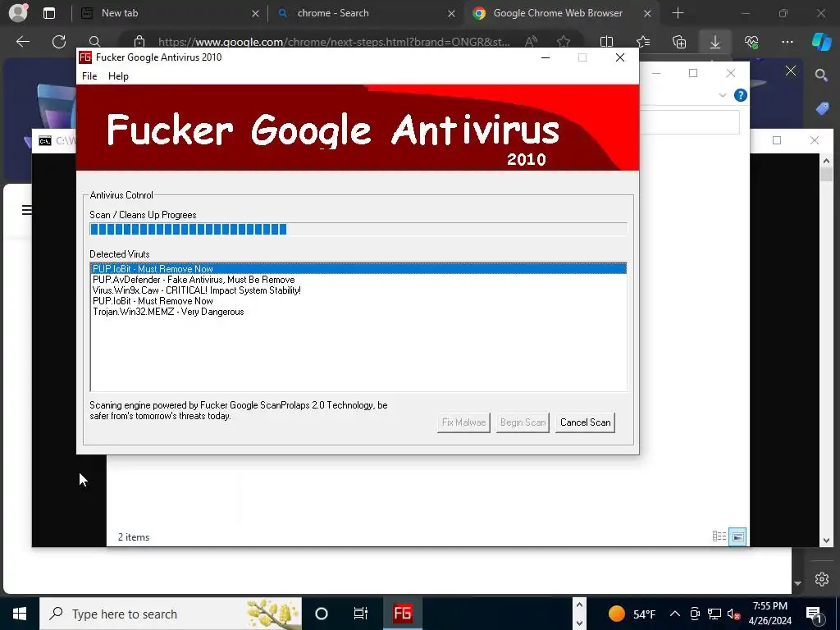The width and height of the screenshot is (840, 630).
Task: Click command prompt window title icon
Action: click(45, 141)
